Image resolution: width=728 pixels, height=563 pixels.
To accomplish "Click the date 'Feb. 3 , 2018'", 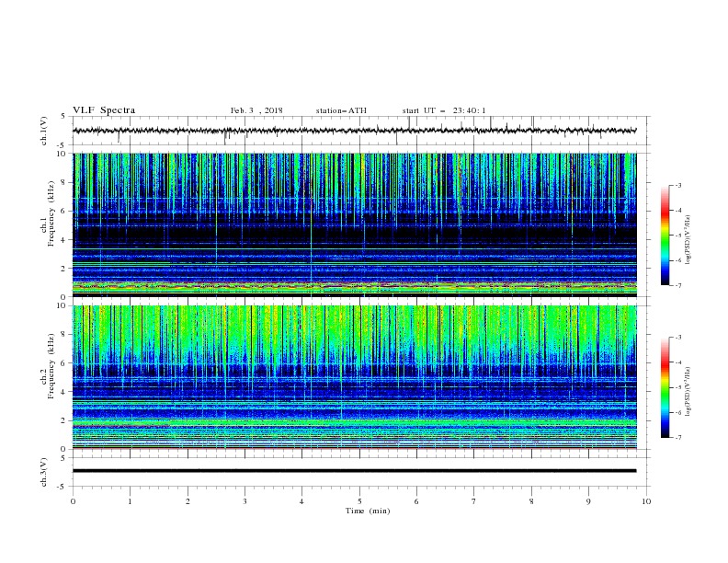I will 256,110.
